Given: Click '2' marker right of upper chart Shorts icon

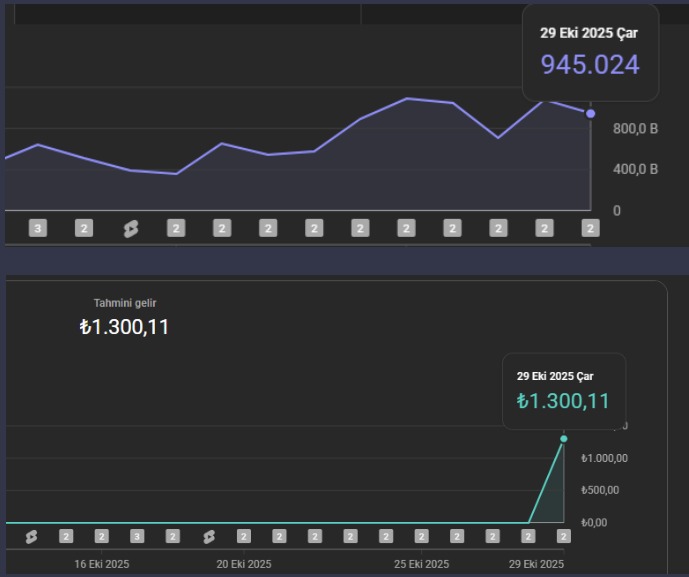Looking at the screenshot, I should (x=176, y=229).
